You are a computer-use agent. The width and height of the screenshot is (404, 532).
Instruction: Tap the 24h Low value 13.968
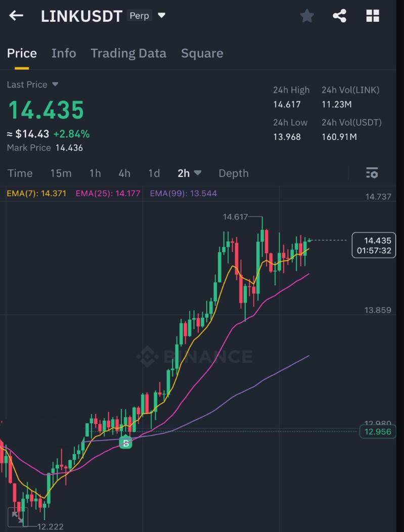[287, 137]
